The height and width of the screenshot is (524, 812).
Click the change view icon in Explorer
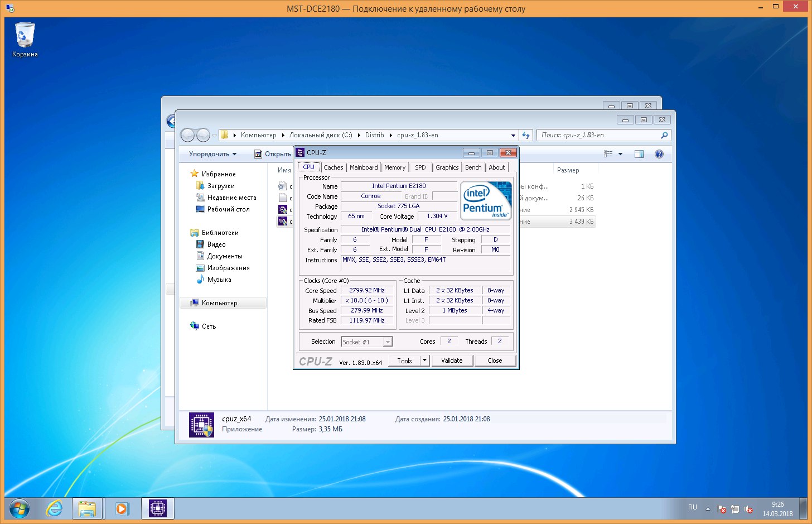pos(608,154)
